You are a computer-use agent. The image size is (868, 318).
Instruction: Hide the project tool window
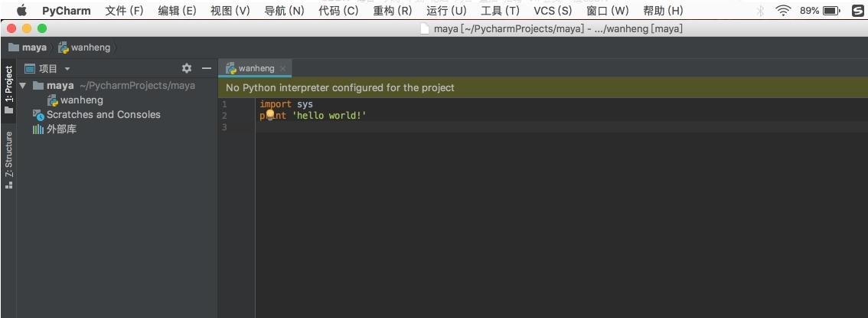206,68
